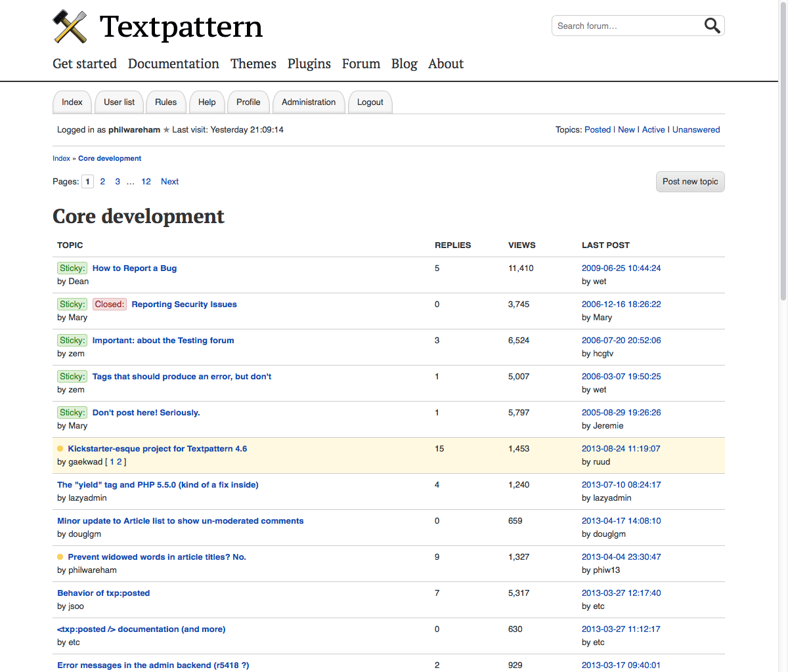Open last post dated 2009-06-25 10:44:24

[621, 268]
